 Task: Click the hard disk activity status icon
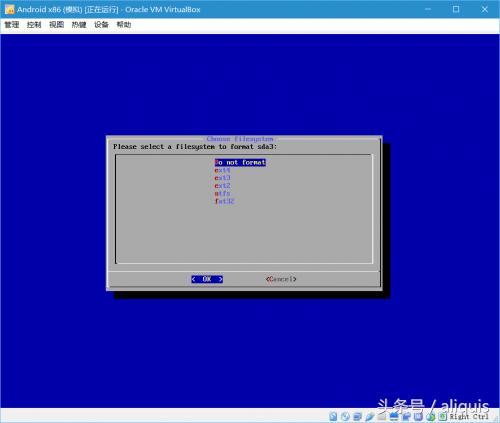333,416
